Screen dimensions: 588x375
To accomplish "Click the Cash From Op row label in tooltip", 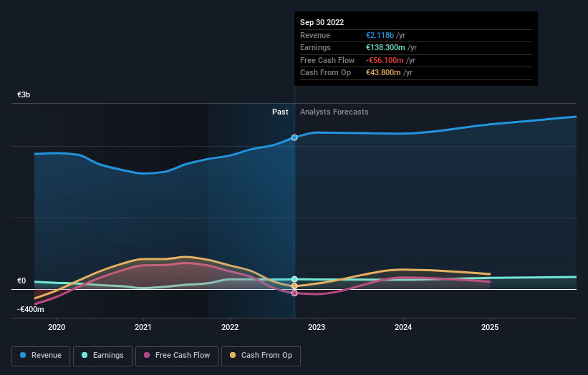I will (325, 73).
